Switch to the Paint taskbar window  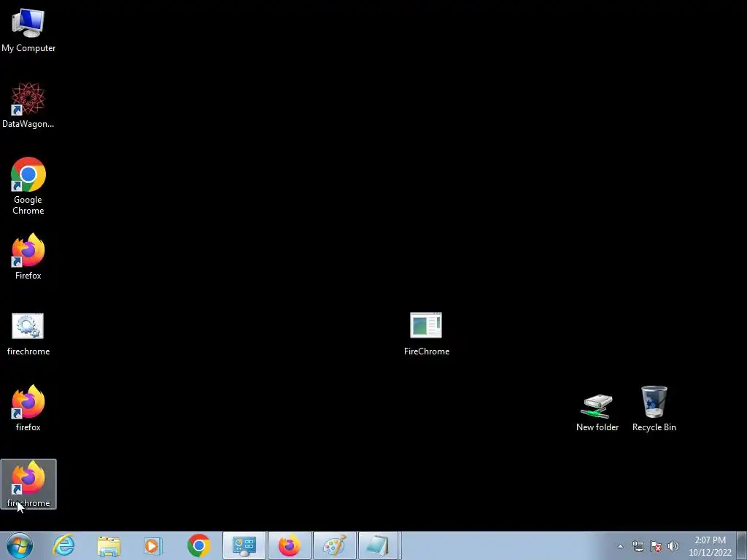click(334, 545)
